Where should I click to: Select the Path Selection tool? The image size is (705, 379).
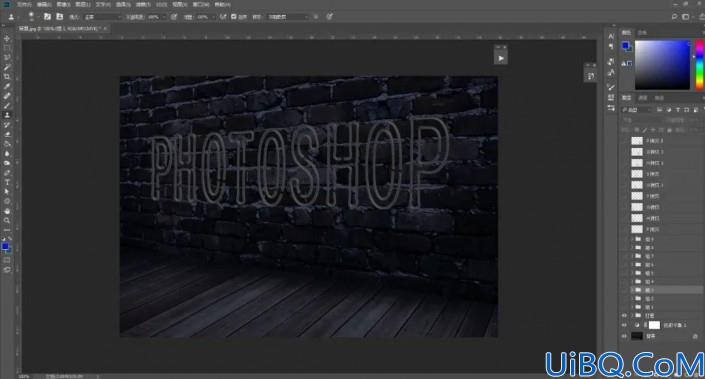pos(7,192)
